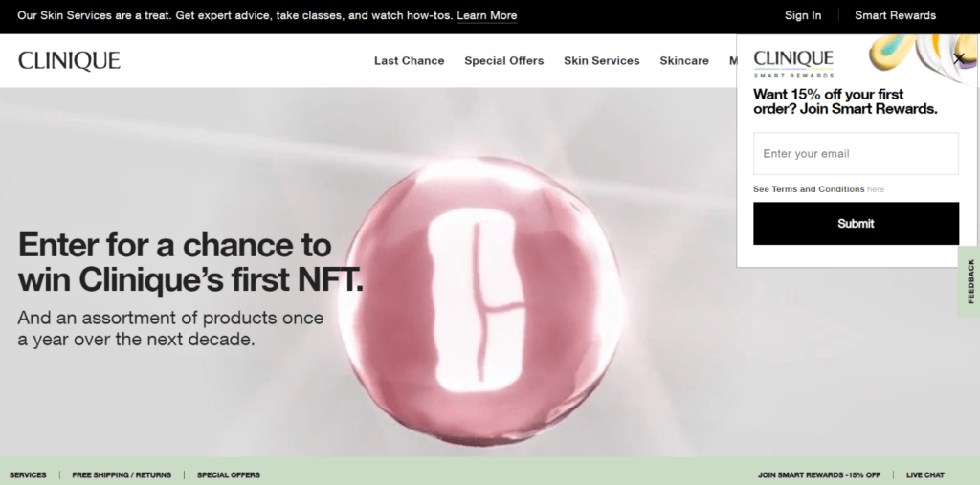Viewport: 980px width, 485px height.
Task: Open Smart Rewards link in top bar
Action: click(x=895, y=15)
